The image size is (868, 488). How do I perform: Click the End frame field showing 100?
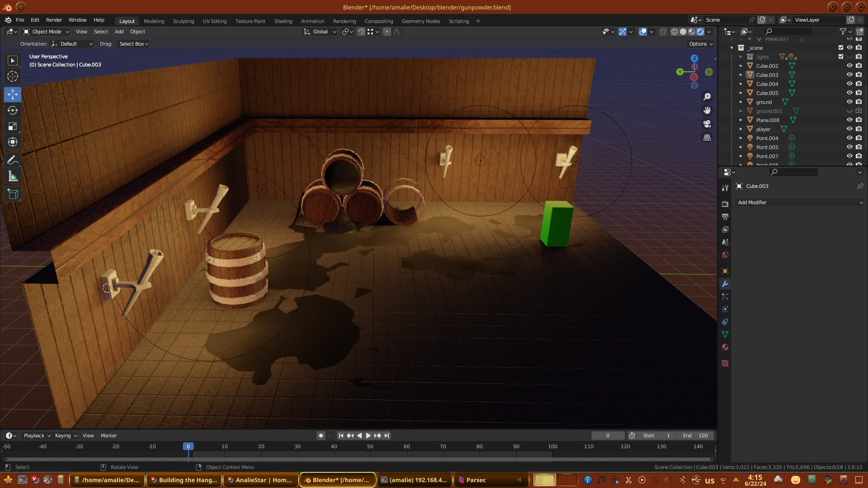[x=696, y=436]
